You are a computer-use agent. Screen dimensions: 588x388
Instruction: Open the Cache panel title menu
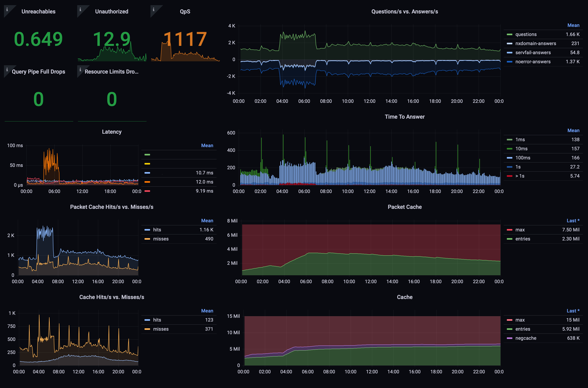(404, 297)
